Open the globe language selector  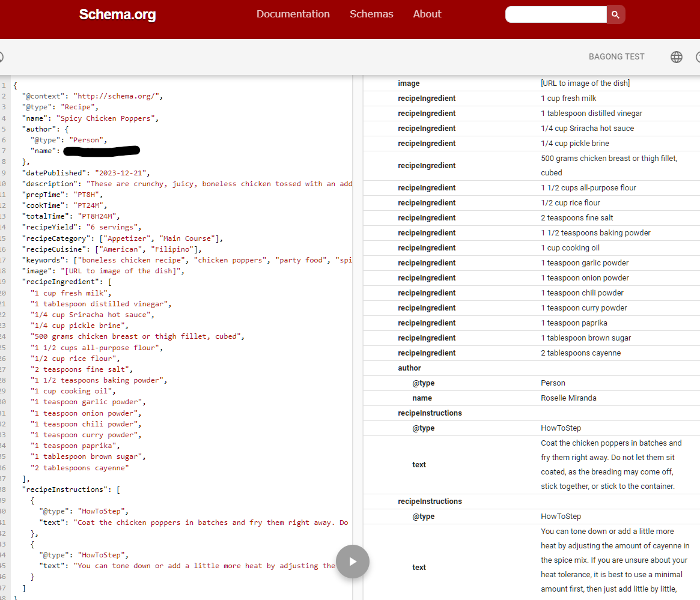677,57
